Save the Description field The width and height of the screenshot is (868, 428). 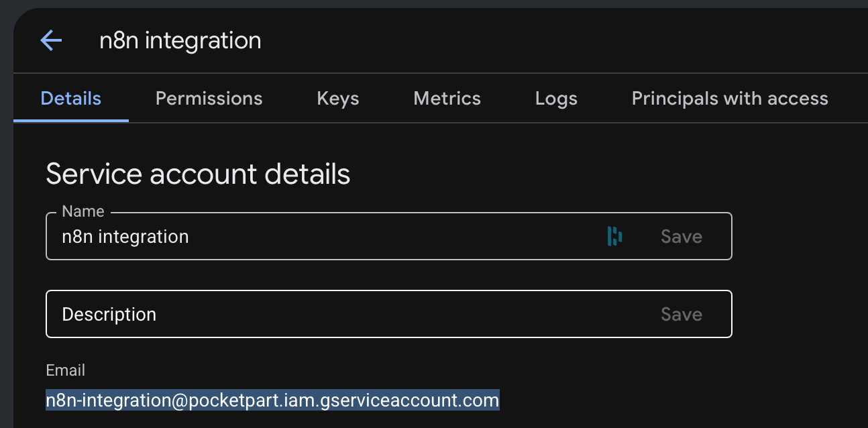point(682,314)
